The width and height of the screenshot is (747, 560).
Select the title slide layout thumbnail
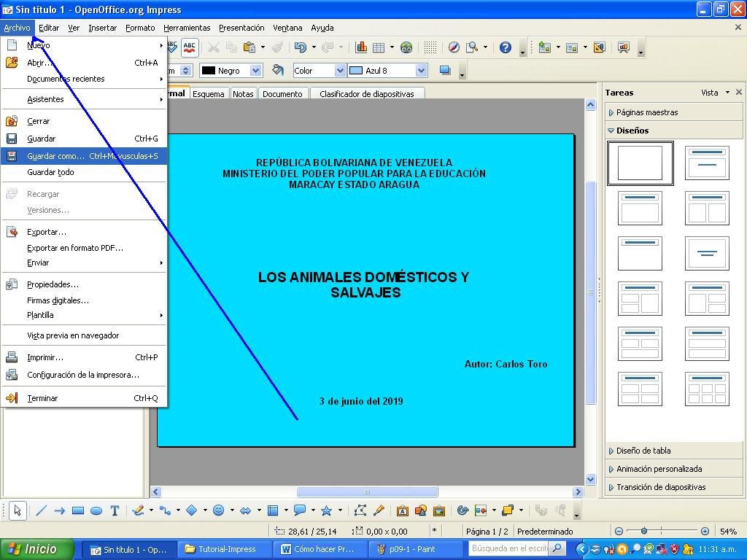[x=707, y=163]
